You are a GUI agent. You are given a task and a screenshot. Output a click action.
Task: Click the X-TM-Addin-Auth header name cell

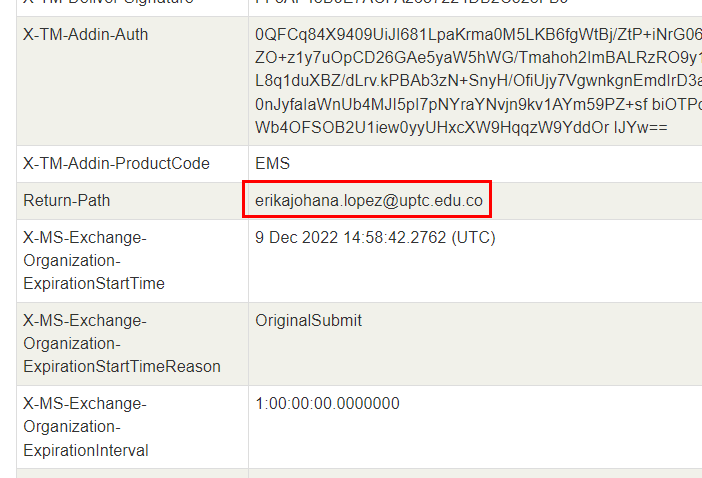point(85,35)
